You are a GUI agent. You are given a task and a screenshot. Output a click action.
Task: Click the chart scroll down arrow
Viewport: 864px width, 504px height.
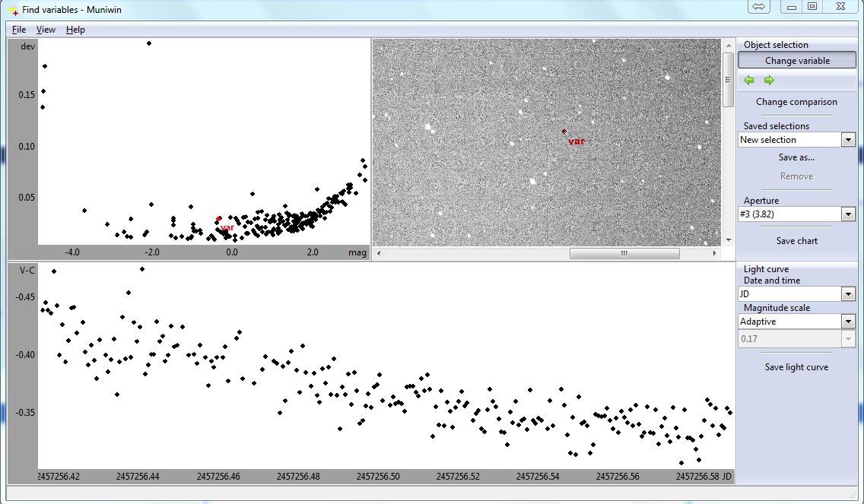[x=729, y=240]
